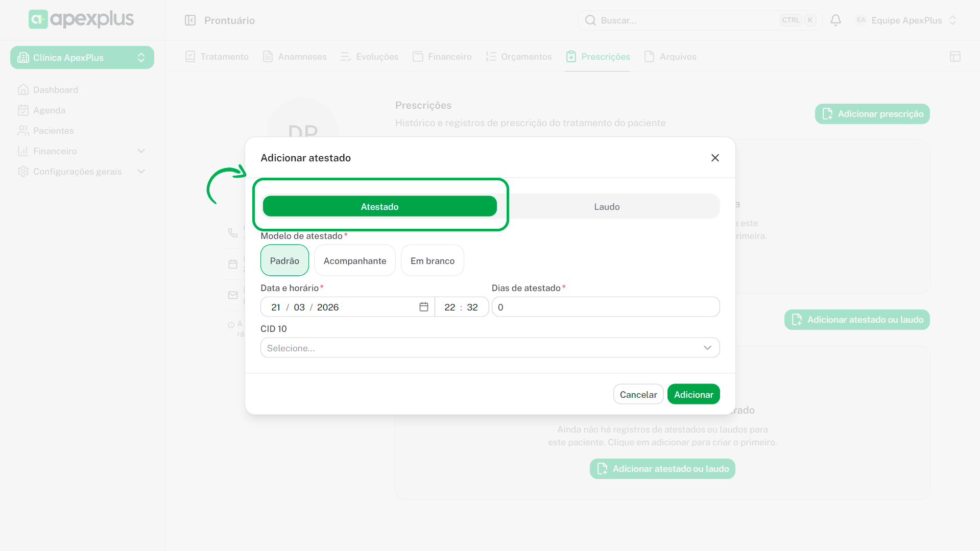Screen dimensions: 980x551
Task: Open the CID 10 dropdown
Action: coord(490,348)
